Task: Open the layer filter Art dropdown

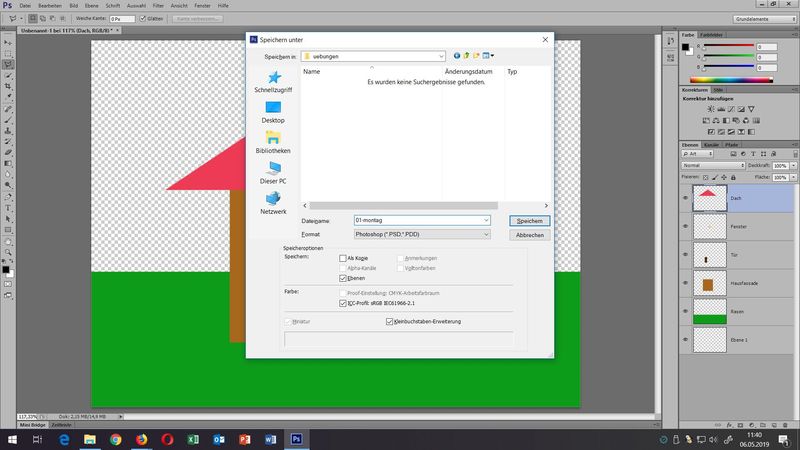Action: [x=697, y=154]
